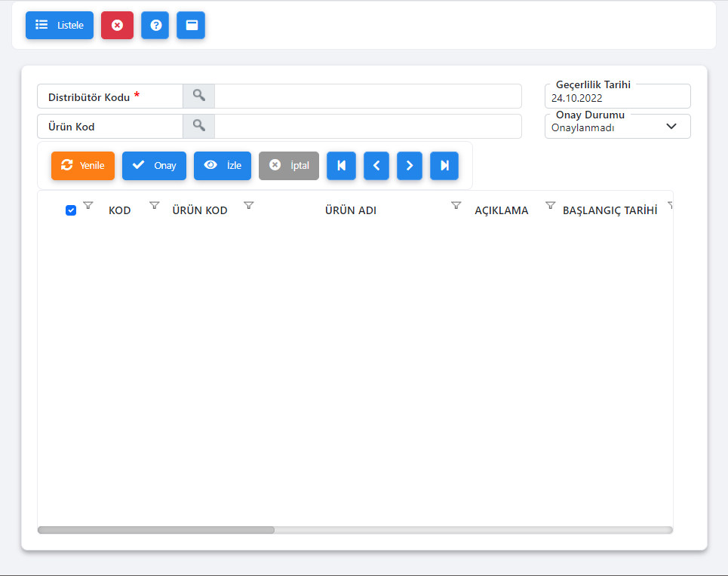Click the Onay approve button
Viewport: 728px width, 576px height.
click(154, 166)
